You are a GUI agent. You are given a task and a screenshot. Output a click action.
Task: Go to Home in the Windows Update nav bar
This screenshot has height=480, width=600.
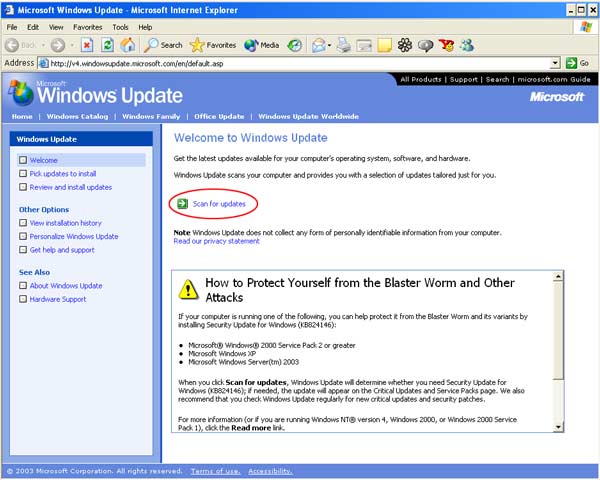(x=22, y=116)
